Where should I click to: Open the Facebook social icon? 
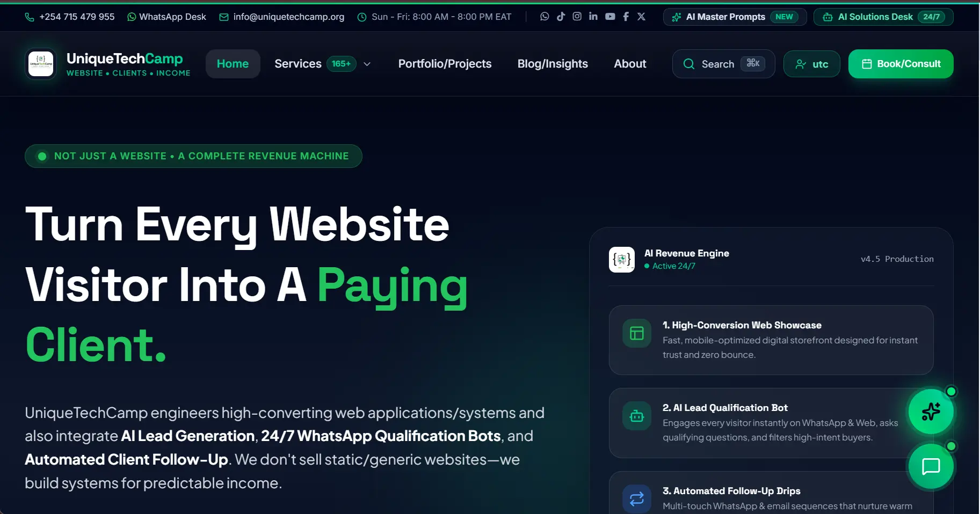point(626,17)
